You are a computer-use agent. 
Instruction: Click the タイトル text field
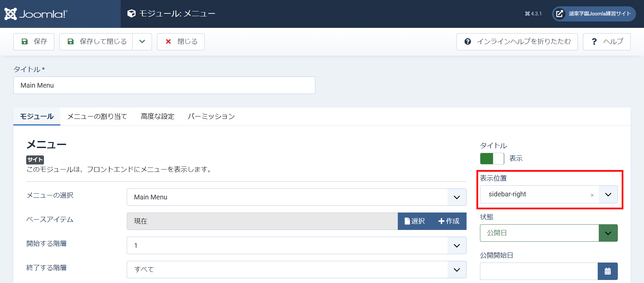click(164, 85)
